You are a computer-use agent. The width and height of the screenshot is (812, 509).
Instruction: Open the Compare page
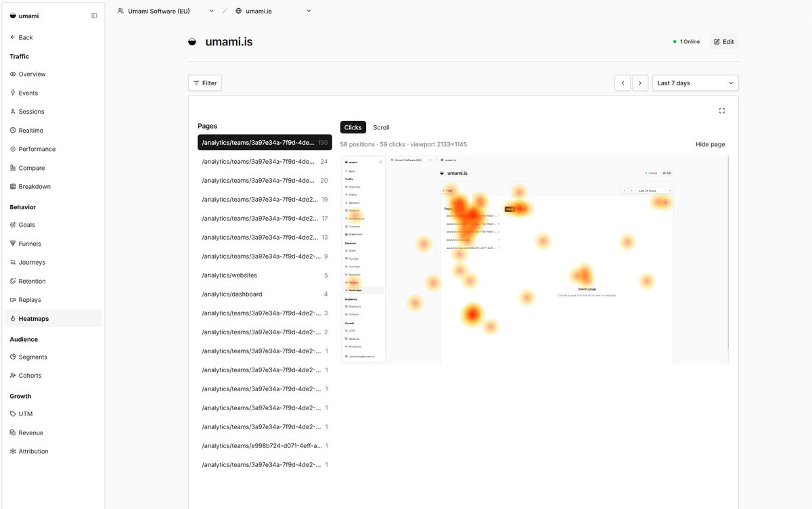click(x=27, y=168)
